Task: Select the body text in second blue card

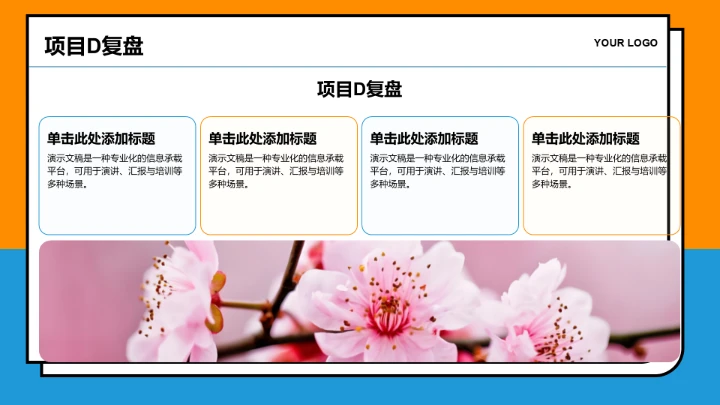Action: pos(438,171)
